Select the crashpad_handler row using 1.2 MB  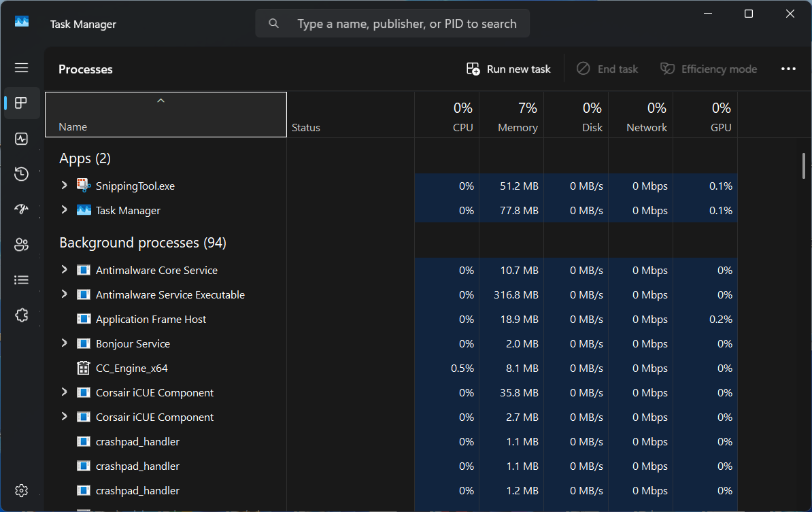tap(391, 490)
